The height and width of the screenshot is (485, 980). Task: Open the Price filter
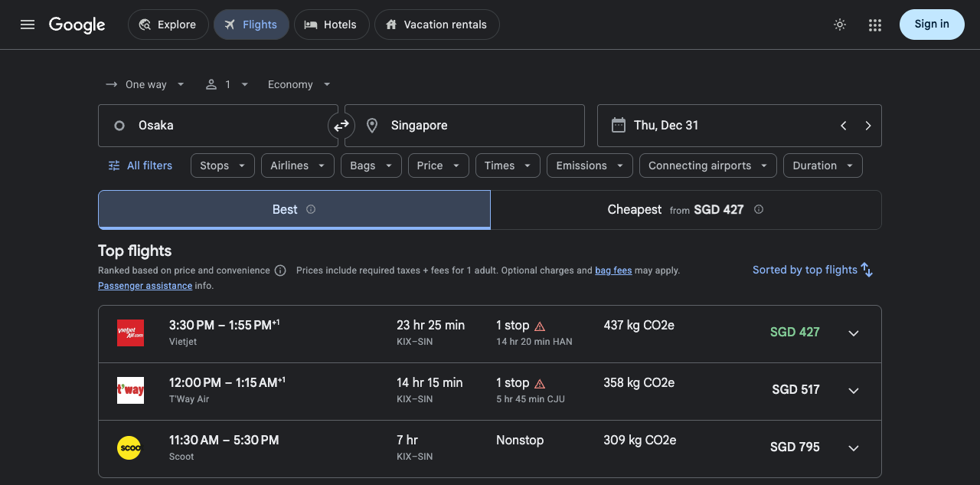(x=439, y=165)
